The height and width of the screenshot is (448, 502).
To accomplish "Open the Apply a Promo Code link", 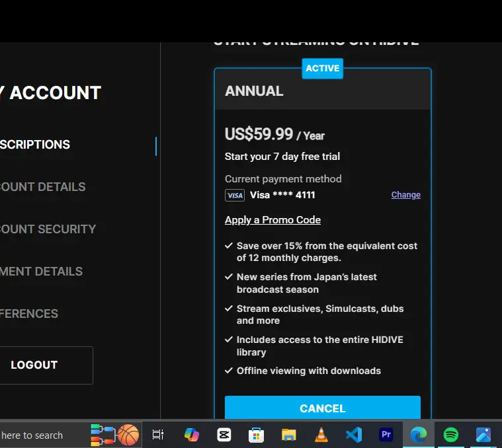I will pyautogui.click(x=272, y=220).
